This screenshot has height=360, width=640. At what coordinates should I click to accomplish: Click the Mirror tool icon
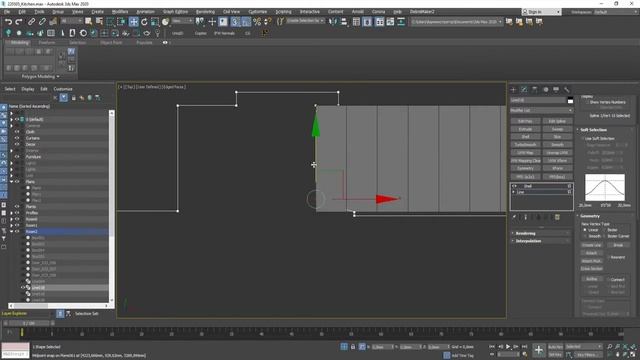[x=333, y=22]
